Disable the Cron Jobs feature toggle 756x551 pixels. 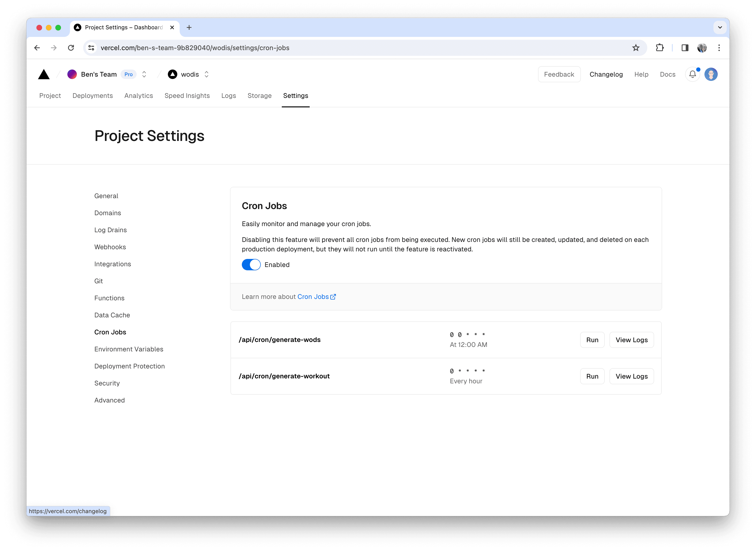251,264
